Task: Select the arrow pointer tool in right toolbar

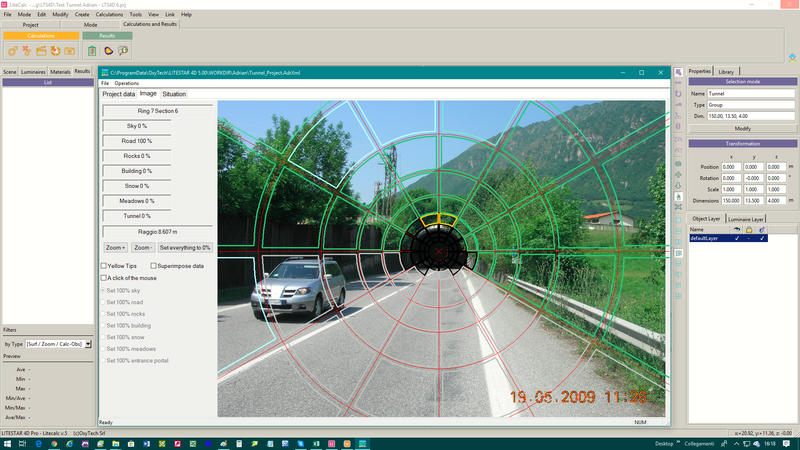Action: [679, 72]
